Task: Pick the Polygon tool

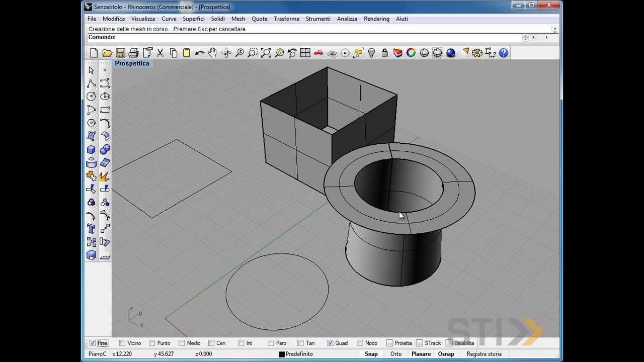Action: pyautogui.click(x=91, y=123)
